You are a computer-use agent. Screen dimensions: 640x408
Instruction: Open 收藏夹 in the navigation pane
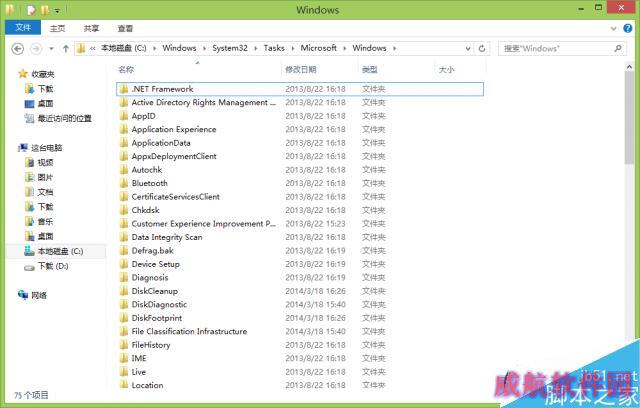point(43,74)
